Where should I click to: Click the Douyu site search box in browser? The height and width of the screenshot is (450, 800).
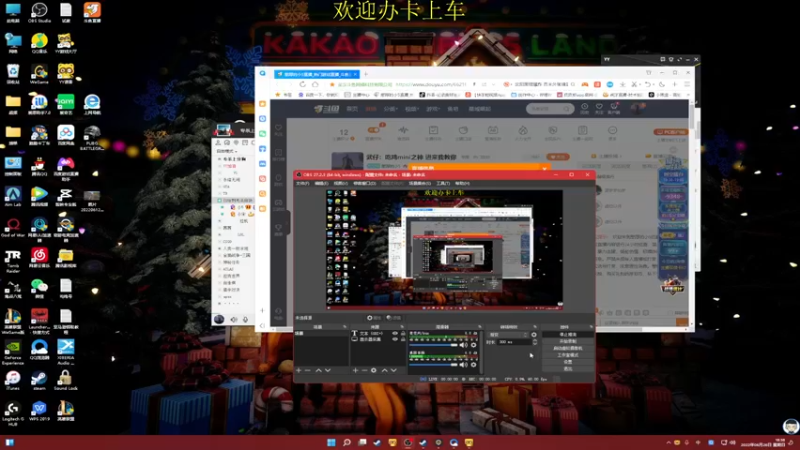click(x=549, y=109)
